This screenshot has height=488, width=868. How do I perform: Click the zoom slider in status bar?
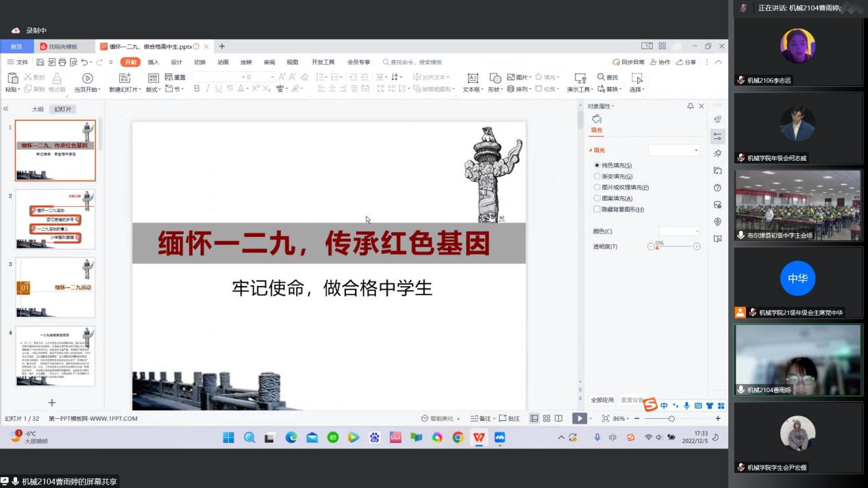(x=671, y=418)
